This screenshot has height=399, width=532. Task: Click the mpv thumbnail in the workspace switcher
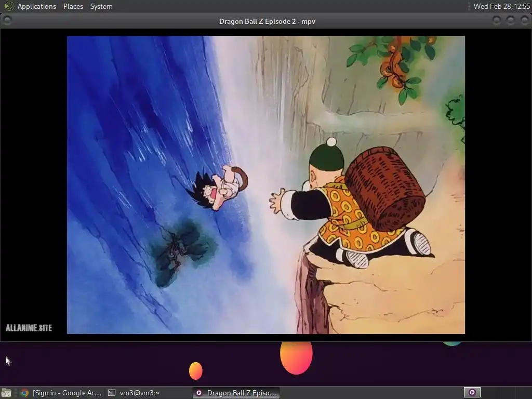coord(472,392)
